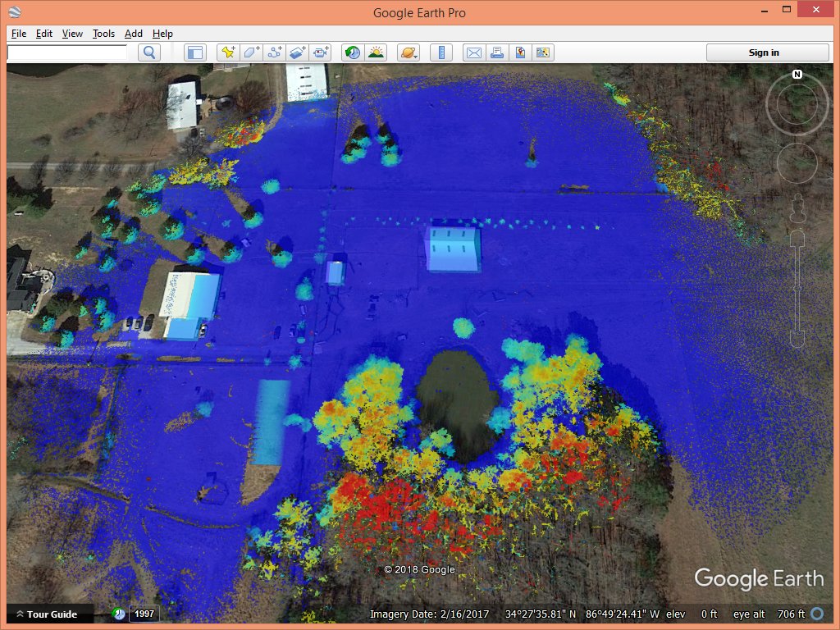The height and width of the screenshot is (630, 840).
Task: Expand the Tour Guide panel
Action: click(46, 614)
